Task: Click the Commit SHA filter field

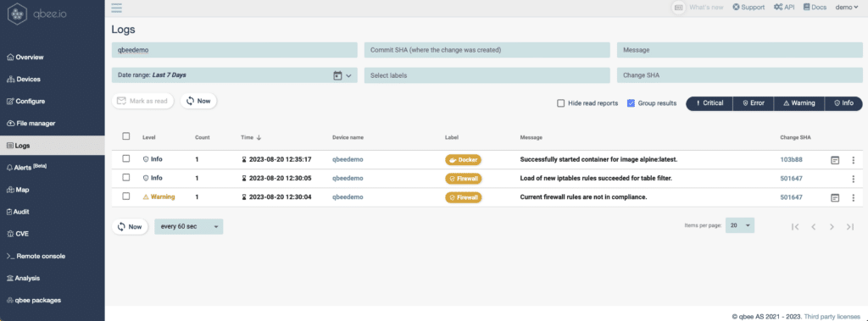Action: point(487,50)
